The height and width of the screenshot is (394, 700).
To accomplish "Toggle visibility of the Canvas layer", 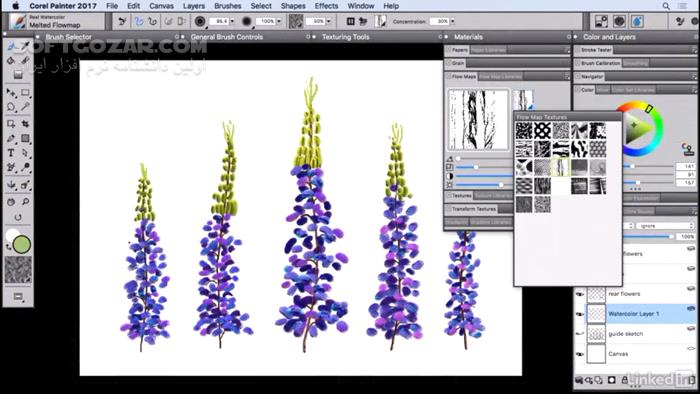I will pos(579,354).
